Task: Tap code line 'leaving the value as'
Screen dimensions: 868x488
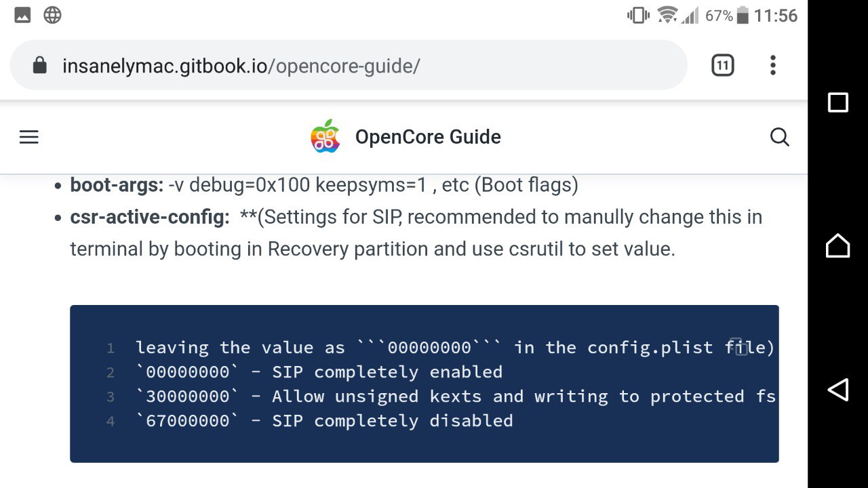Action: [x=454, y=348]
